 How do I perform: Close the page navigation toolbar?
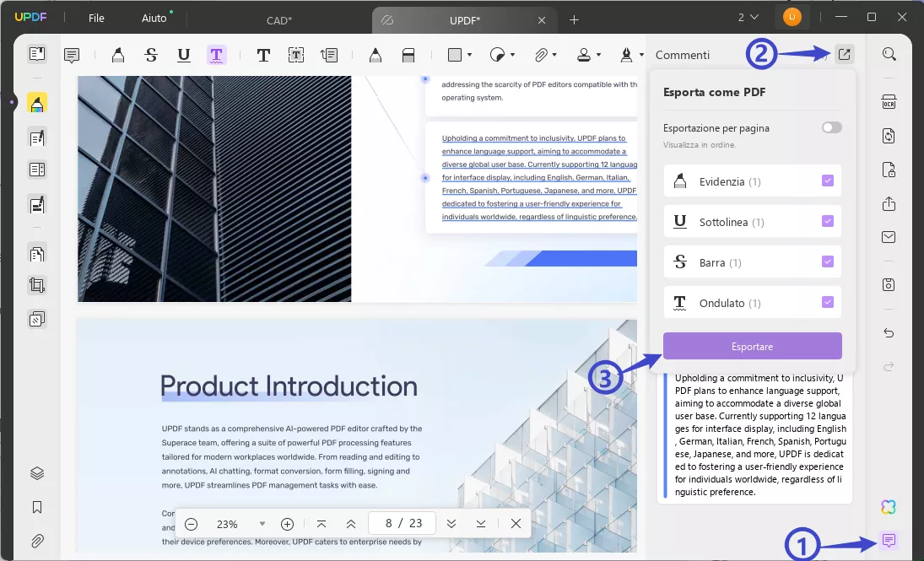point(516,524)
